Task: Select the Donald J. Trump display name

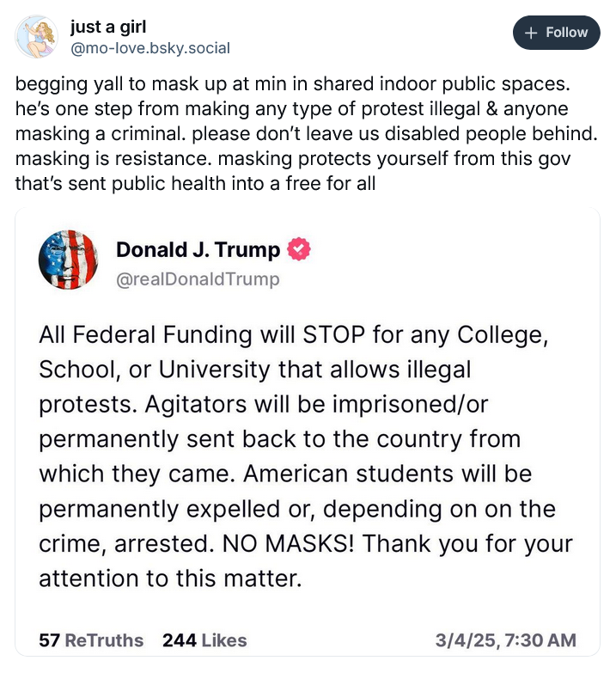Action: (x=198, y=250)
